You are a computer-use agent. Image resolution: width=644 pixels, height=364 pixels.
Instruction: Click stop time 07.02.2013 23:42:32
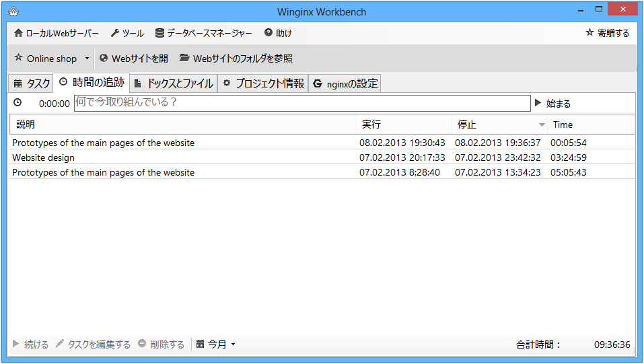pyautogui.click(x=497, y=157)
